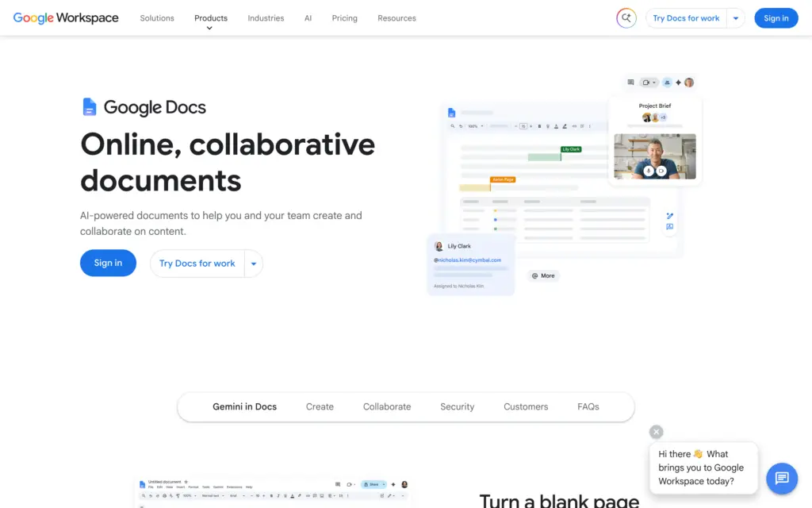Viewport: 812px width, 508px height.
Task: Select the Customers tab
Action: coord(526,407)
